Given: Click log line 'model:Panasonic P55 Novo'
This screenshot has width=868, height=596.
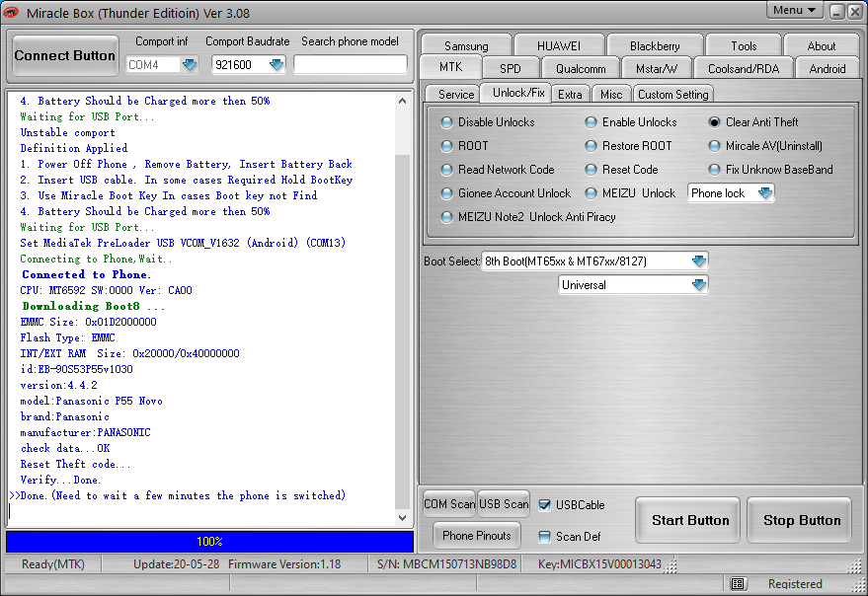Looking at the screenshot, I should click(91, 401).
